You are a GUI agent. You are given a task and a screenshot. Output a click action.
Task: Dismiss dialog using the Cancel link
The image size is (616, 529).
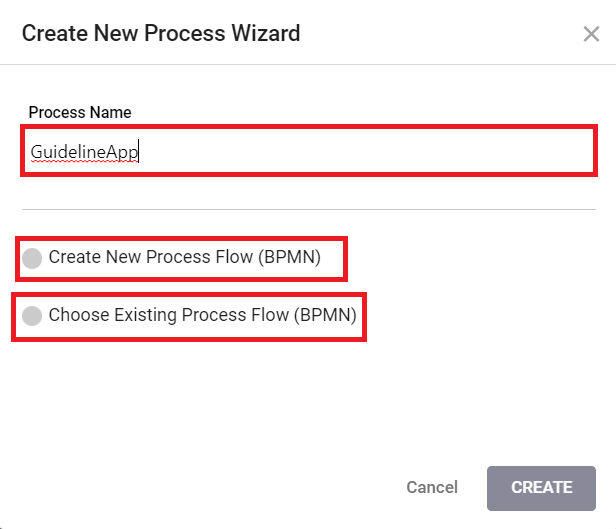(432, 487)
